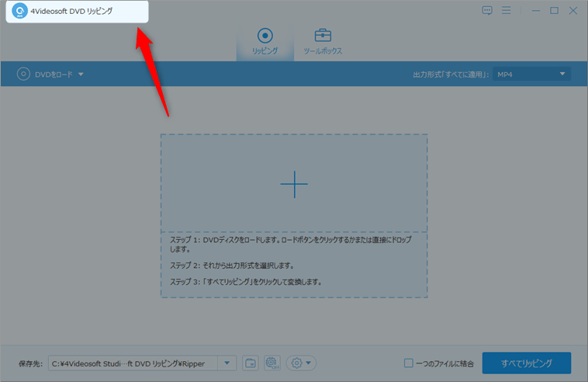Maximize the application window

click(x=554, y=11)
